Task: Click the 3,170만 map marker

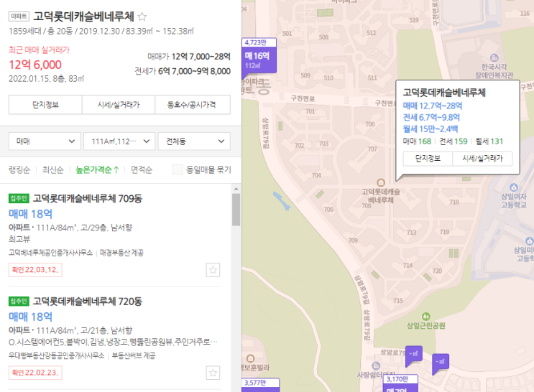Action: click(400, 383)
